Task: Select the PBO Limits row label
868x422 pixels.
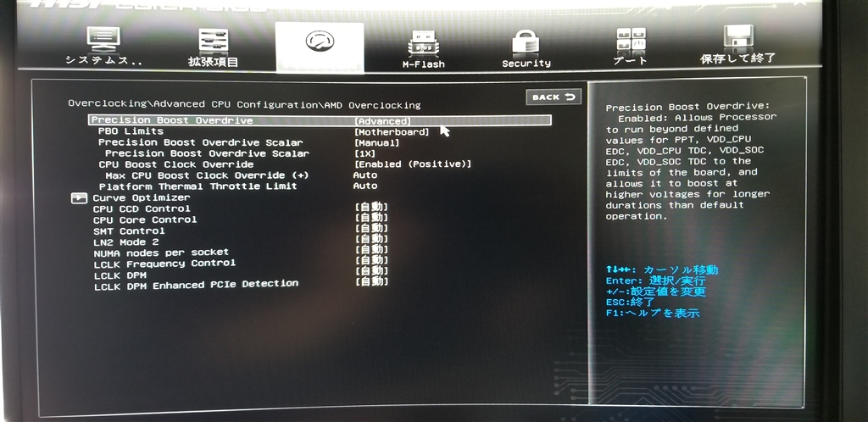Action: tap(131, 131)
